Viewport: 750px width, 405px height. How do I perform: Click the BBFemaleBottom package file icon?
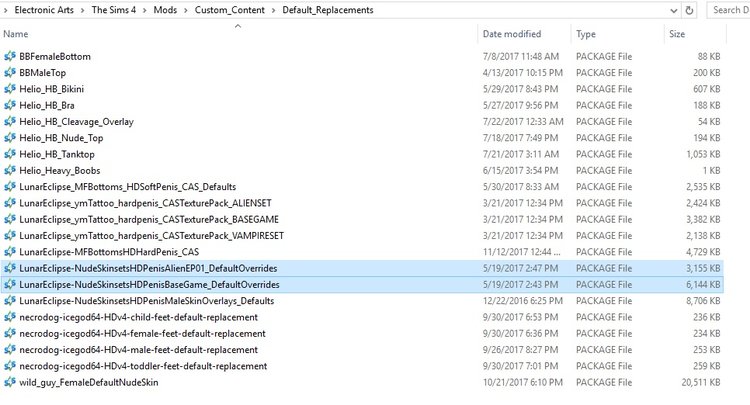(x=10, y=56)
